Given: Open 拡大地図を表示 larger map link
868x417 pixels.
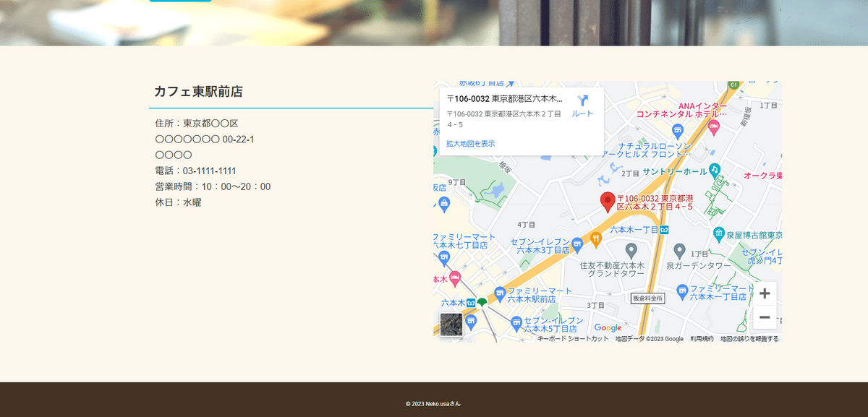Looking at the screenshot, I should pyautogui.click(x=471, y=144).
